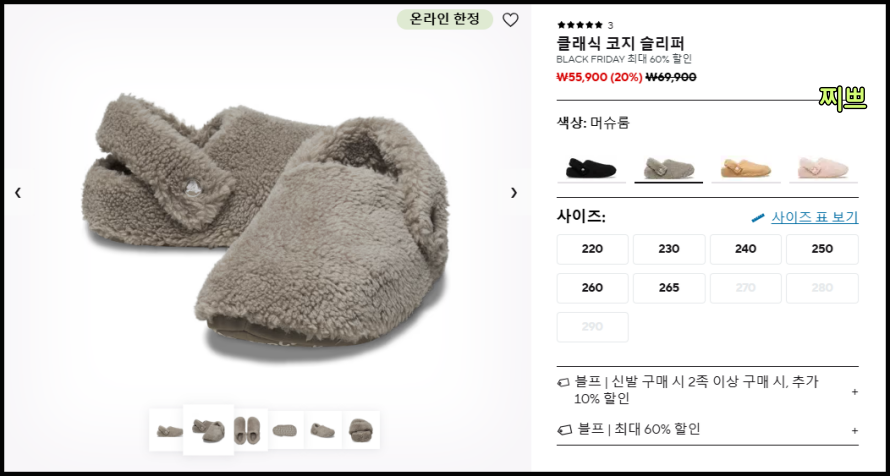Image resolution: width=890 pixels, height=476 pixels.
Task: View first side-view slipper thumbnail
Action: [169, 431]
